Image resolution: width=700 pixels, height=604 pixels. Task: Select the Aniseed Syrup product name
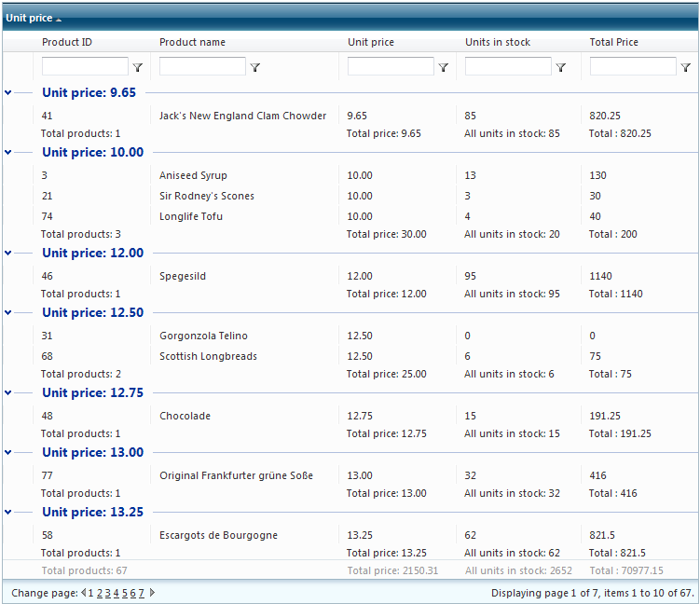193,175
